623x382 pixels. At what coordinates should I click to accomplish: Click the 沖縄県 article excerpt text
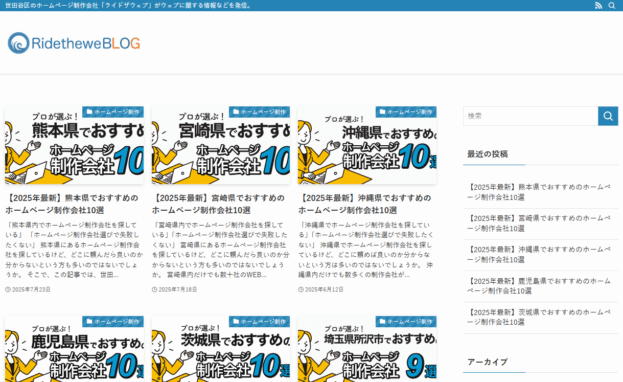pos(366,250)
